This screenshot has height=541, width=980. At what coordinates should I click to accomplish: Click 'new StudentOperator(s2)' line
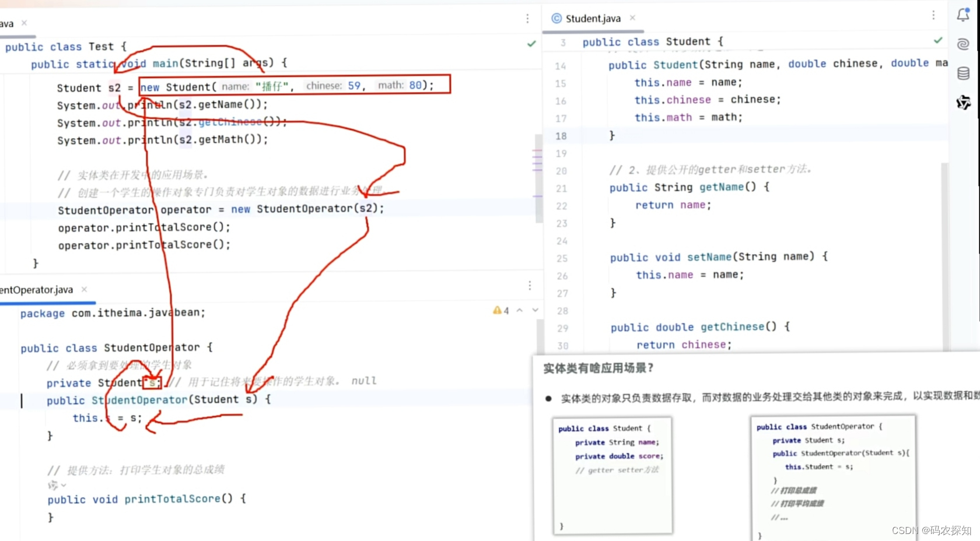tap(221, 209)
